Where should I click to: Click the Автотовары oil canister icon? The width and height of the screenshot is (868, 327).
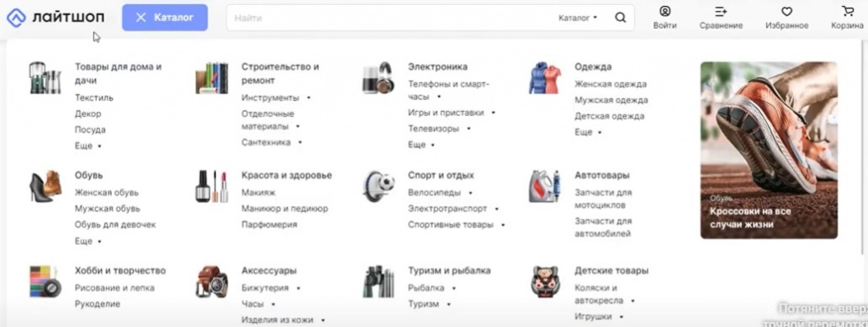pos(545,186)
